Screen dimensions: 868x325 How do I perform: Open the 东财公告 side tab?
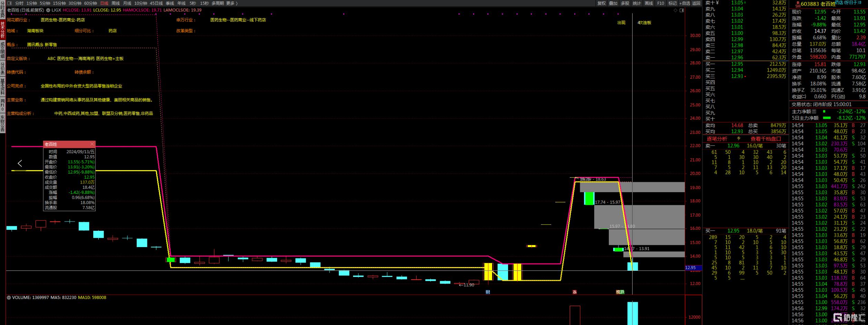[x=2, y=124]
